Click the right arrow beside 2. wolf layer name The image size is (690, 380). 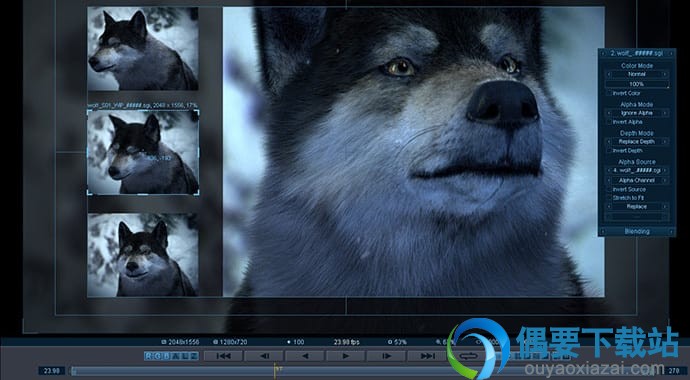pos(671,53)
